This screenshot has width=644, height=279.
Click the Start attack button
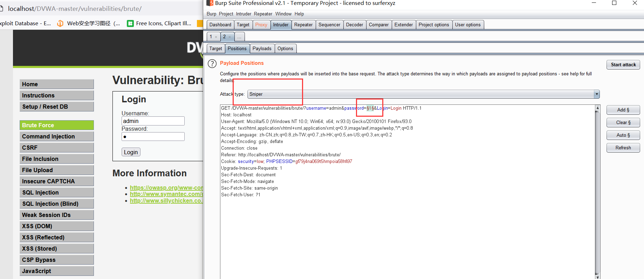coord(623,65)
